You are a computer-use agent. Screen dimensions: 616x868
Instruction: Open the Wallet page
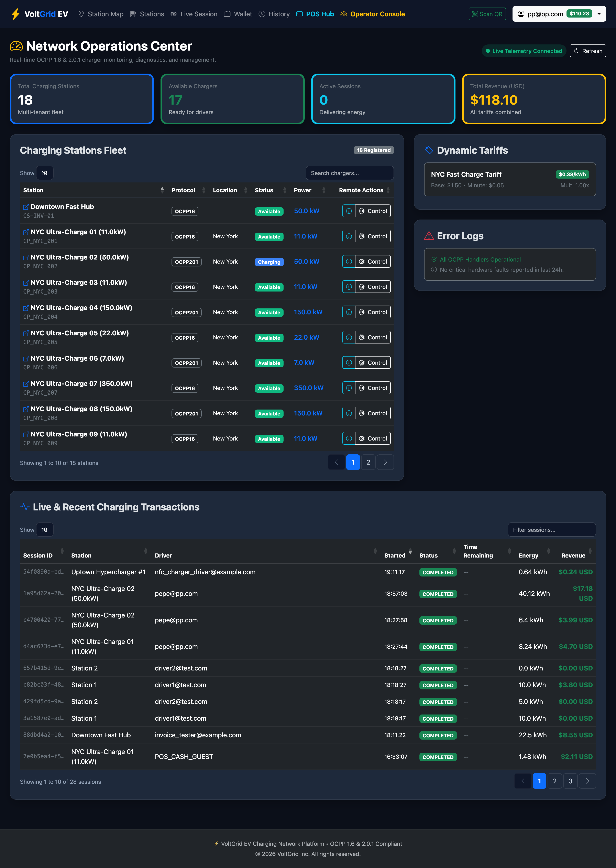click(x=238, y=14)
